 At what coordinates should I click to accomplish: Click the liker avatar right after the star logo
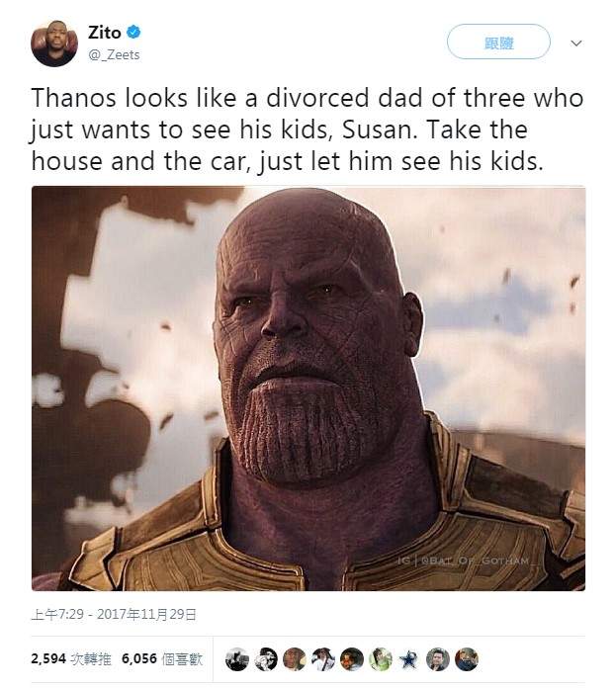(437, 659)
